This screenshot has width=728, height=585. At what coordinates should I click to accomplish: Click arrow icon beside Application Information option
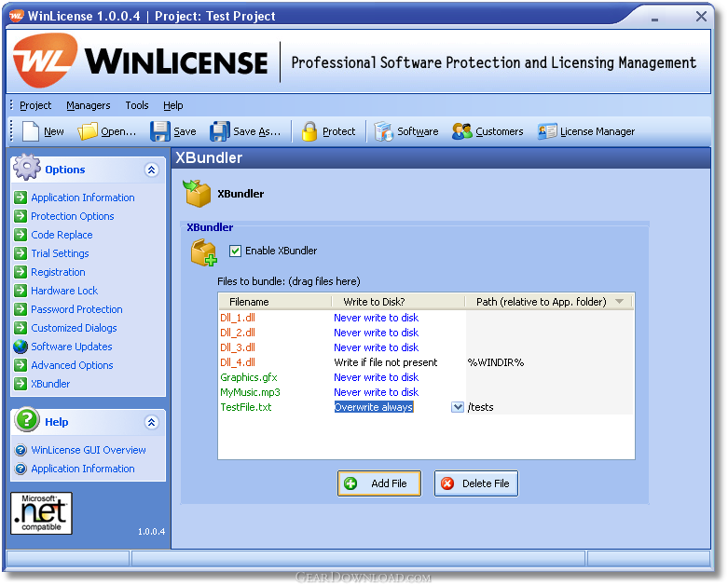click(x=21, y=197)
